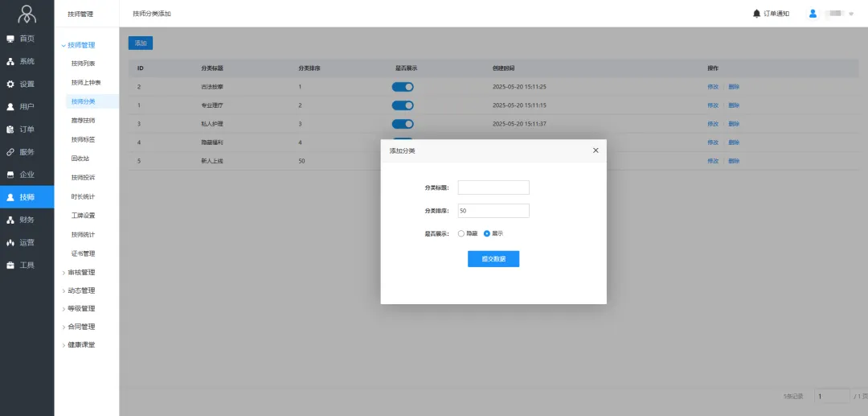Open the 技师列表 menu item
868x416 pixels.
[x=83, y=64]
